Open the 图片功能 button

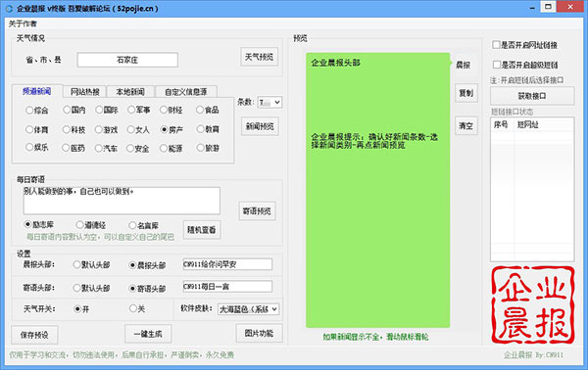pos(259,333)
